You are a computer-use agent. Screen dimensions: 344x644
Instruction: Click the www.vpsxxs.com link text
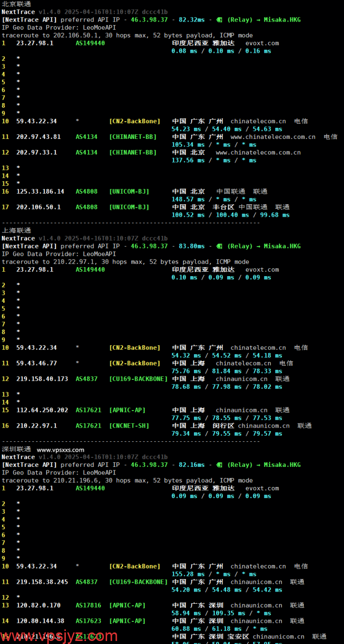tap(60, 450)
